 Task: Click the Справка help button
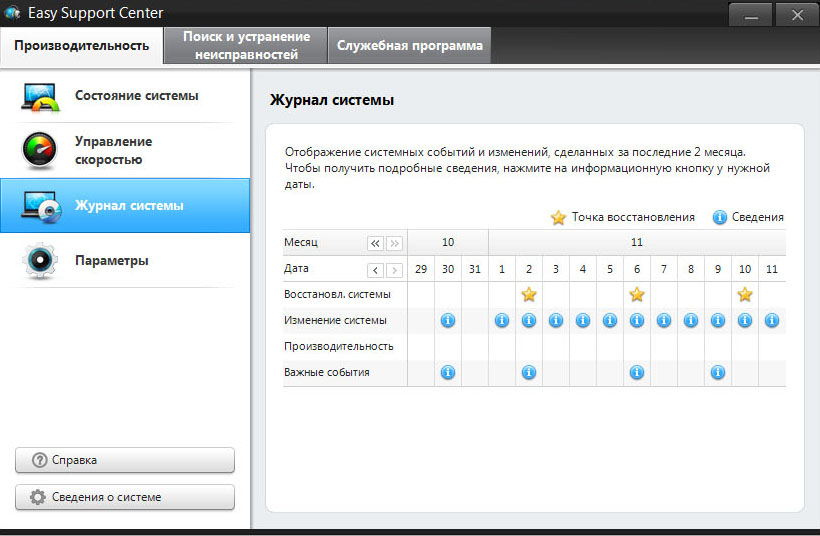(125, 460)
